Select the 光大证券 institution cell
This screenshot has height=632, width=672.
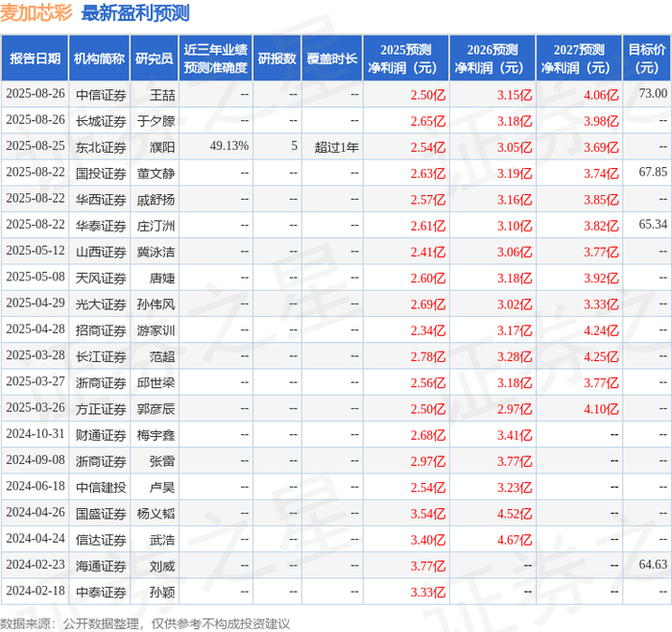pos(101,304)
